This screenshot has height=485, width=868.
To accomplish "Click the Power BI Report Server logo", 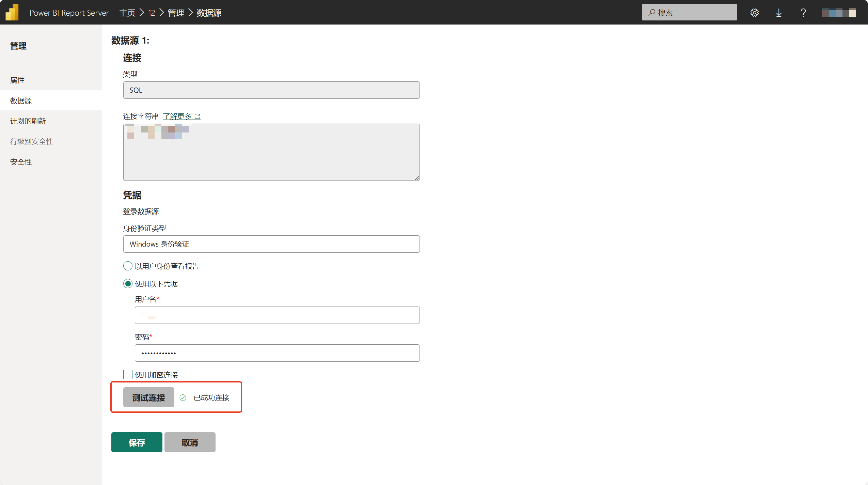I will pyautogui.click(x=12, y=12).
